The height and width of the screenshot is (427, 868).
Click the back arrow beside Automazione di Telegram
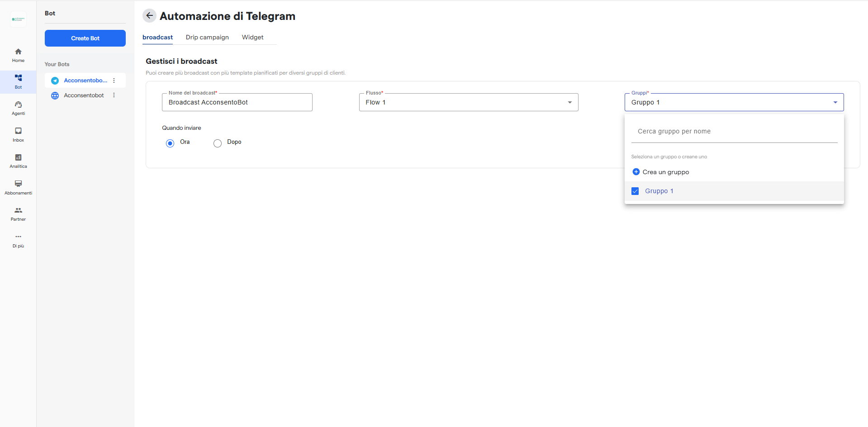149,16
